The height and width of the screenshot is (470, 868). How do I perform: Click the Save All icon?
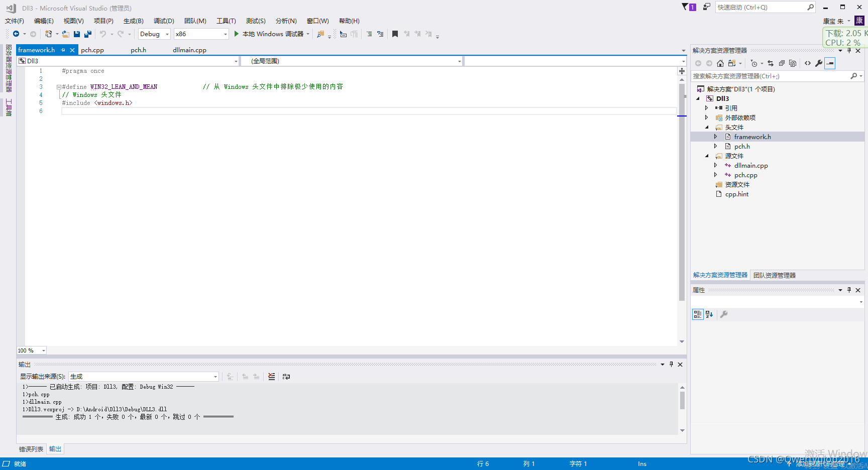[88, 34]
